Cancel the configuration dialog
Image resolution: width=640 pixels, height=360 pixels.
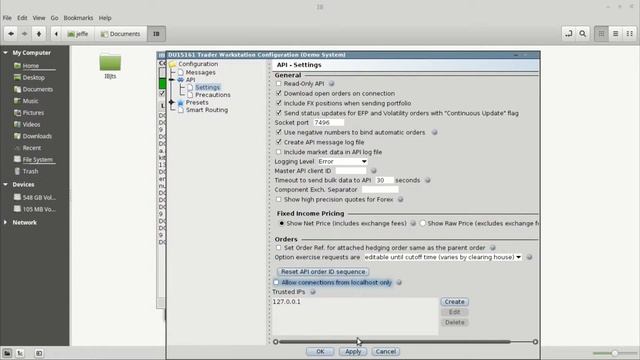coord(386,351)
